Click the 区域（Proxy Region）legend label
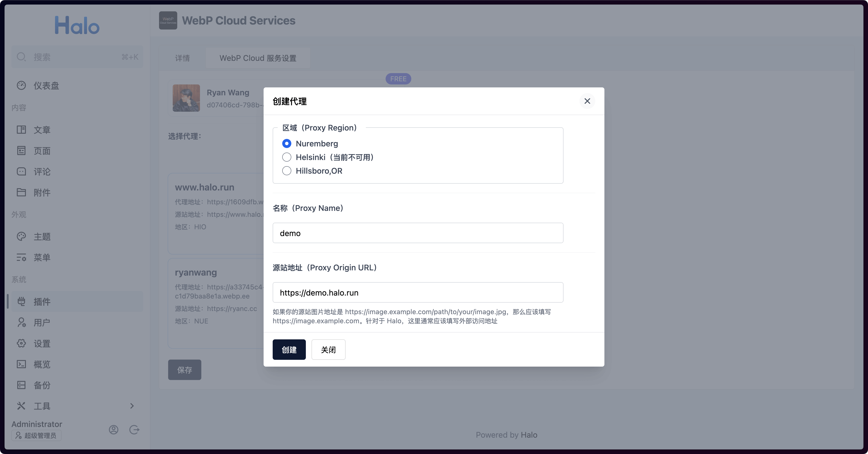 pos(319,128)
